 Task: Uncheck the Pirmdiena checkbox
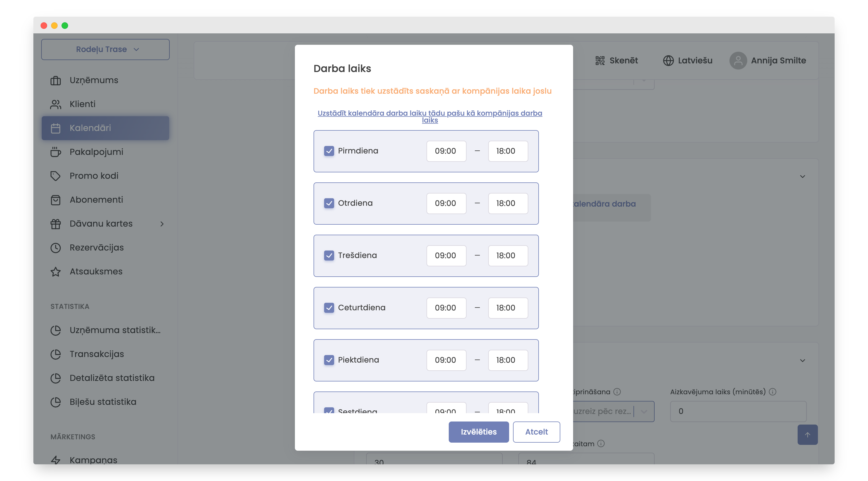tap(329, 151)
